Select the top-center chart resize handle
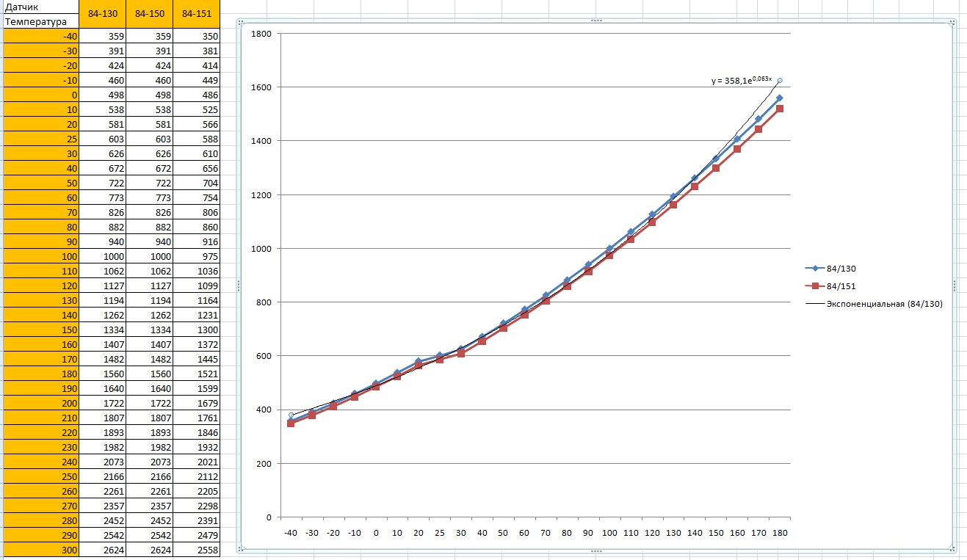 click(596, 21)
